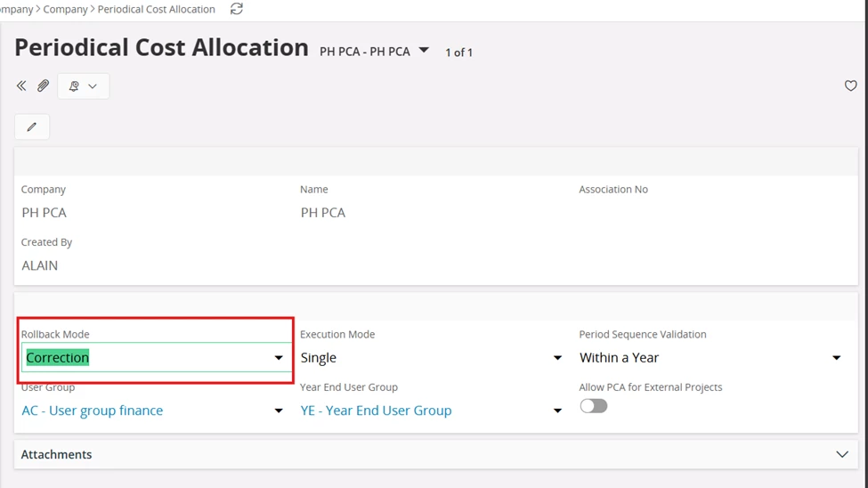Toggle Allow PCA for External Projects

coord(594,406)
